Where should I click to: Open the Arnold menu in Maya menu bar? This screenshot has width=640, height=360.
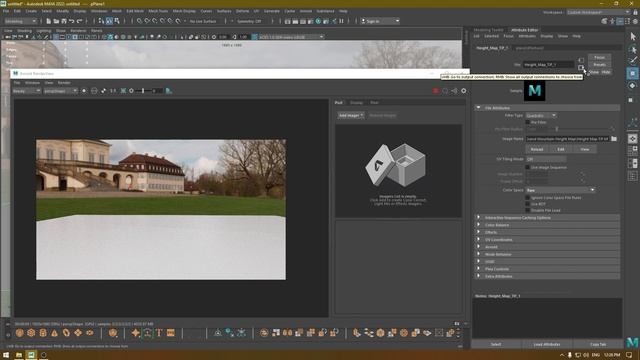point(306,11)
